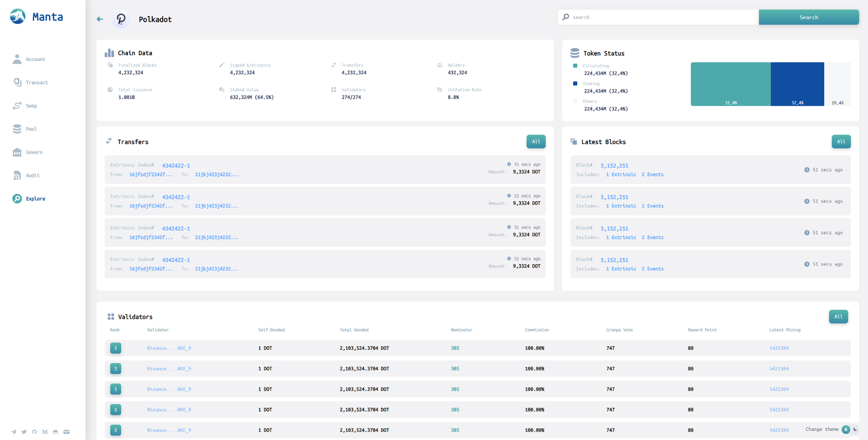
Task: Click the Latest Mining column header
Action: coord(785,330)
